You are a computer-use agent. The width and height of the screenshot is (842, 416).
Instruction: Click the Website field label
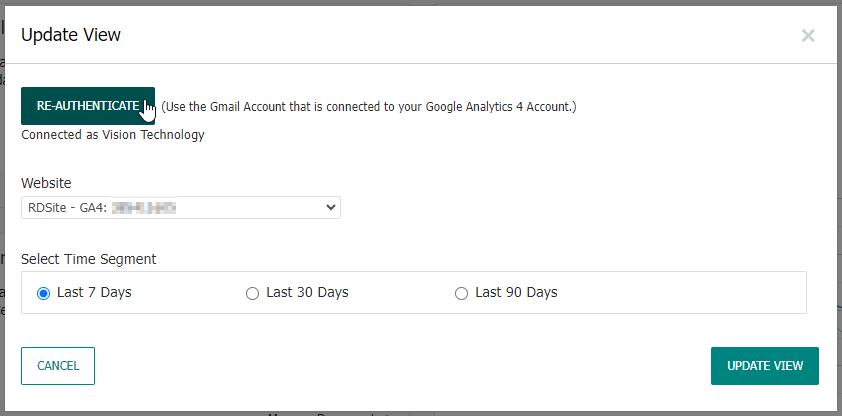coord(46,183)
